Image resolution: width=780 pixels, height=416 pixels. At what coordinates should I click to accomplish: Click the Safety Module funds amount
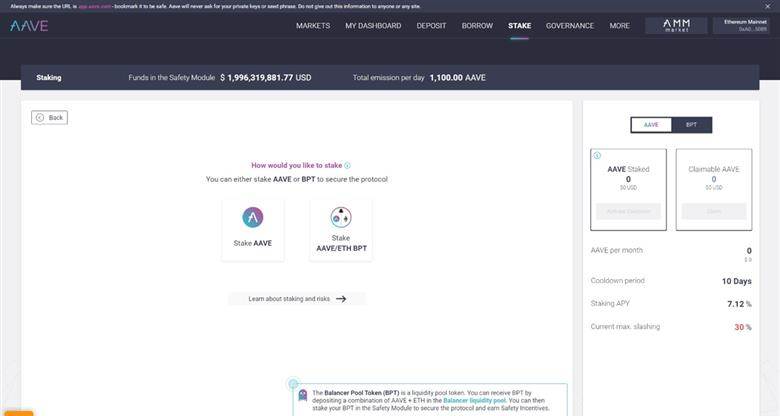coord(266,78)
